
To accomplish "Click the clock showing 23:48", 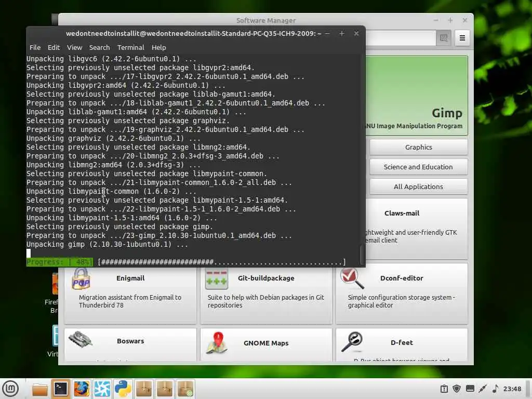I will pos(512,389).
